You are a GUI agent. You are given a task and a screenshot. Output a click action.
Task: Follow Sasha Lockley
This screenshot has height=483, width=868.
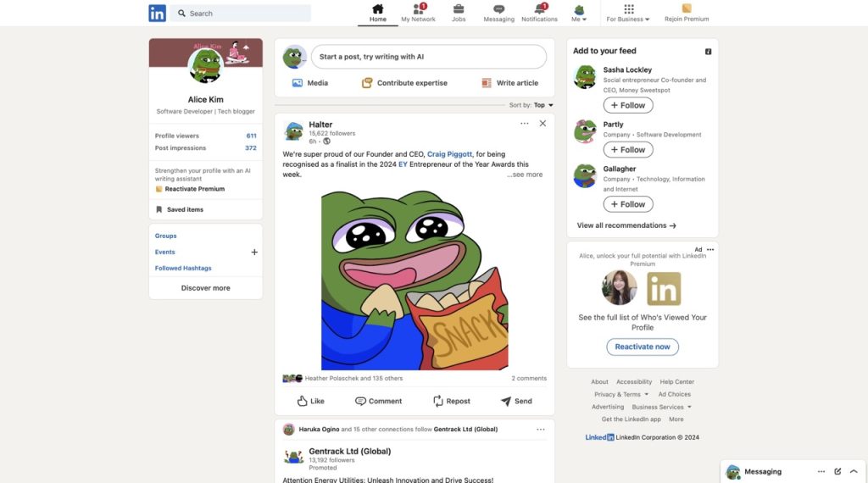coord(628,105)
